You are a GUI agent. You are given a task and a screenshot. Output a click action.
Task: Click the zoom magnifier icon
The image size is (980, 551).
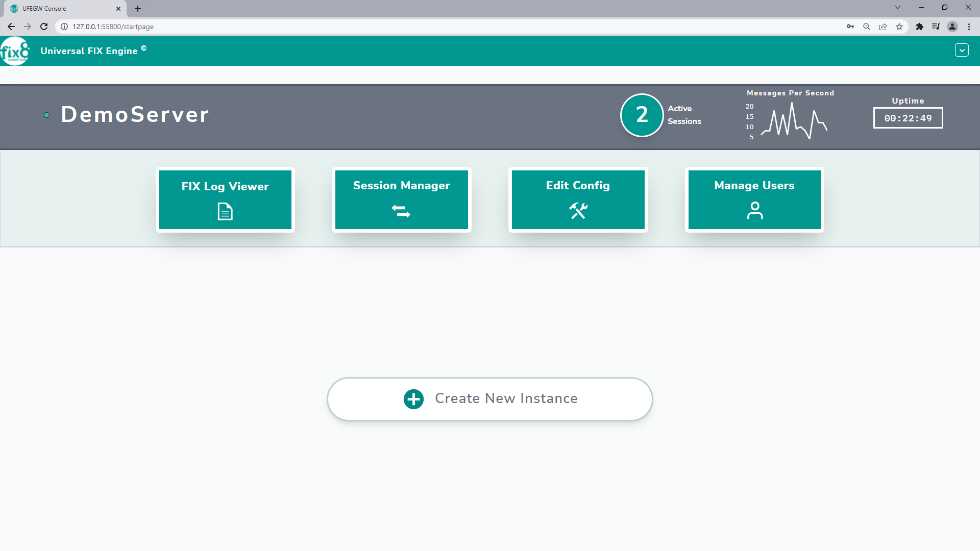(x=867, y=27)
